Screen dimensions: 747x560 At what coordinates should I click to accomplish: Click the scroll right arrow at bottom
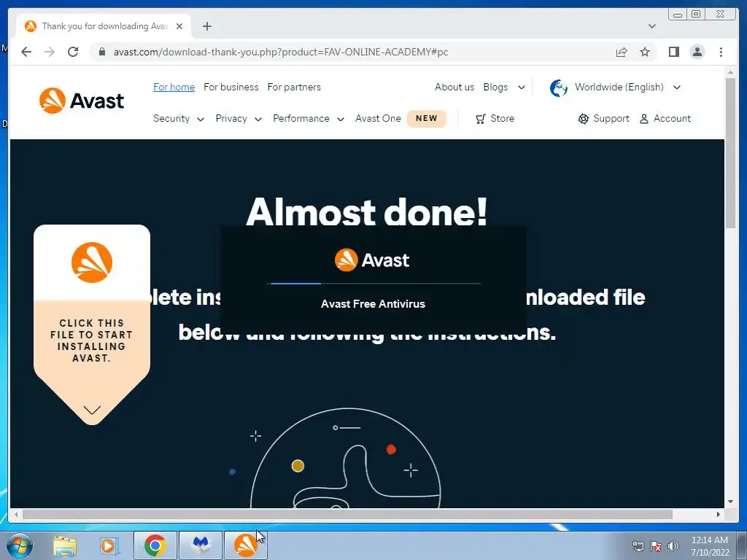pyautogui.click(x=719, y=514)
